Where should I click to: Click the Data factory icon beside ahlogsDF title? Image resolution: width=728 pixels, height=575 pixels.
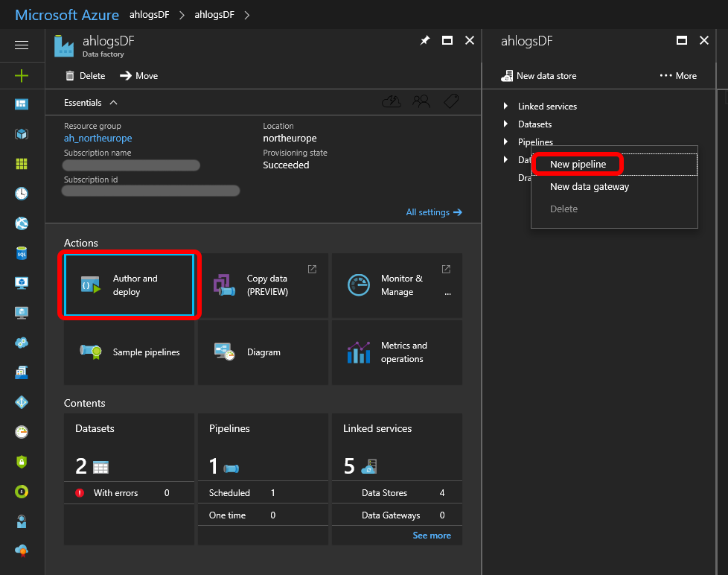point(64,46)
